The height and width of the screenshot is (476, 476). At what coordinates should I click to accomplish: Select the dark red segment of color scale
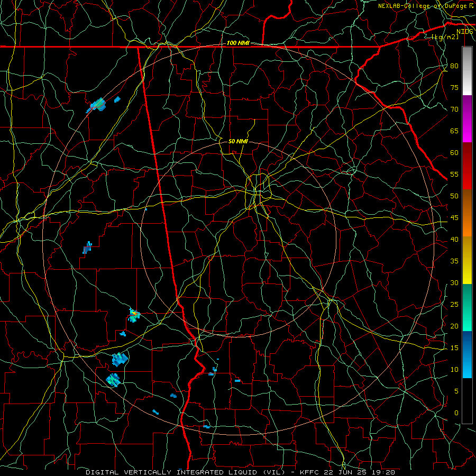pos(467,166)
